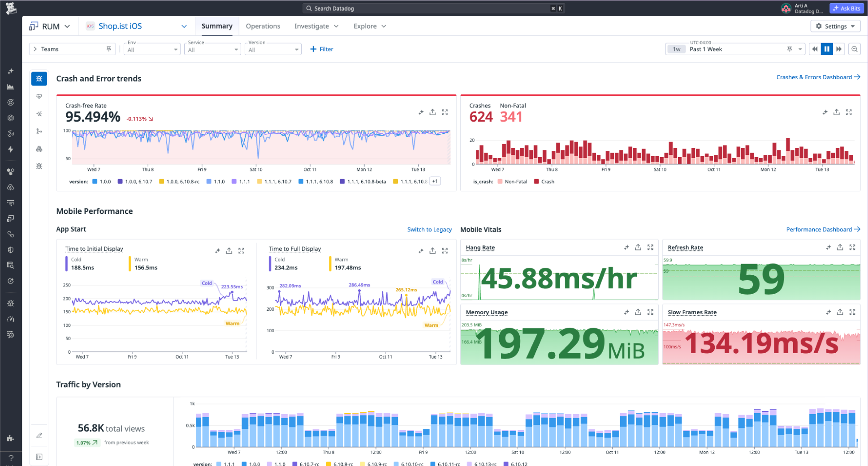The height and width of the screenshot is (466, 868).
Task: Click the help question mark icon
Action: pos(11,457)
